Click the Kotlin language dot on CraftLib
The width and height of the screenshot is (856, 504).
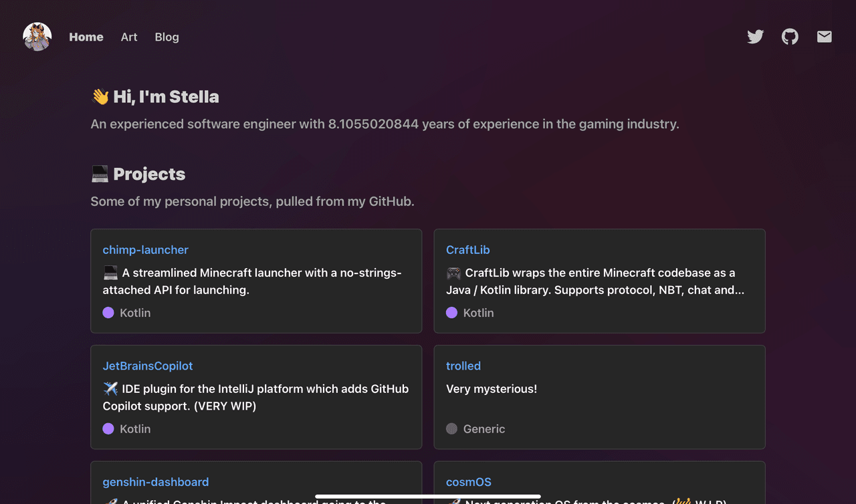(452, 313)
